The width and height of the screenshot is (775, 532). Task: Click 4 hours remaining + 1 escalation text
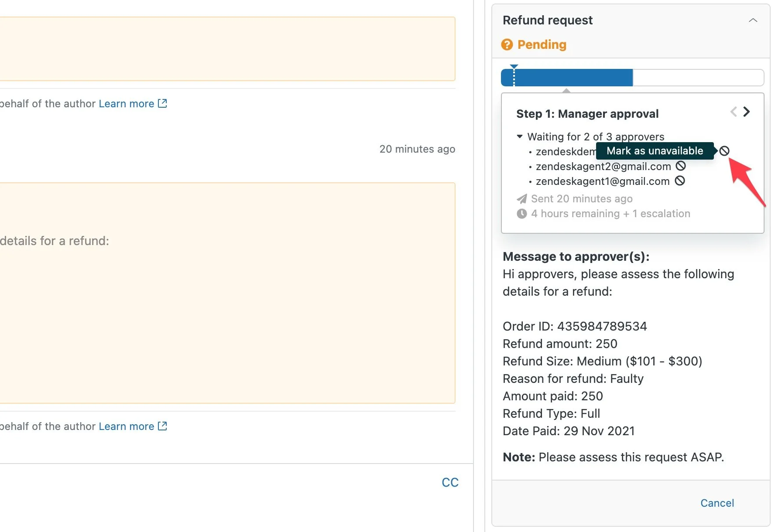point(610,214)
